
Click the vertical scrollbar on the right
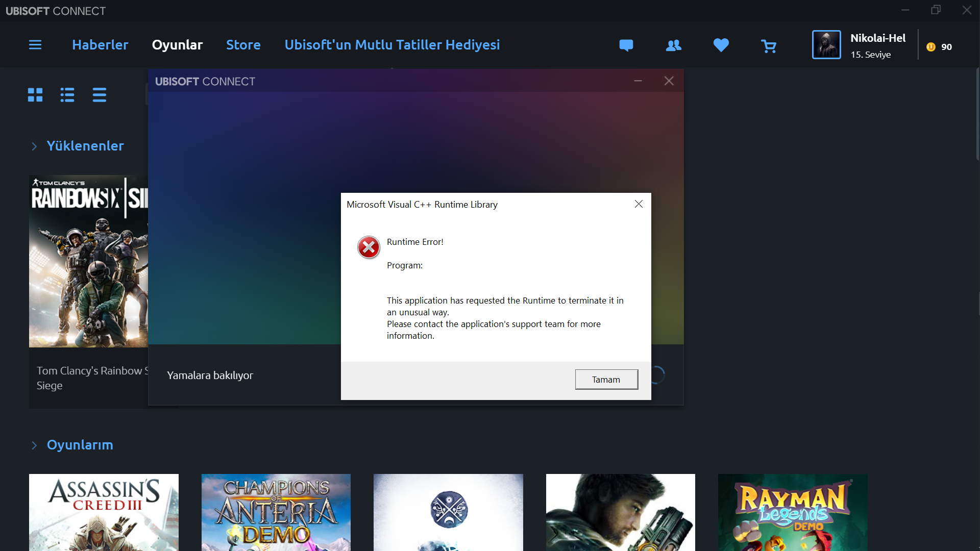(x=977, y=115)
